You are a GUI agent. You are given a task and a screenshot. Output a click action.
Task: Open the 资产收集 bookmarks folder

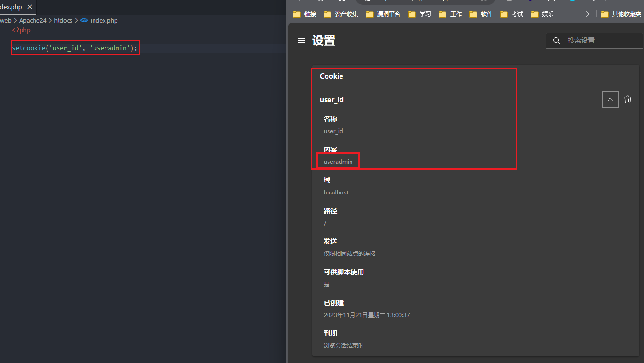pyautogui.click(x=341, y=14)
